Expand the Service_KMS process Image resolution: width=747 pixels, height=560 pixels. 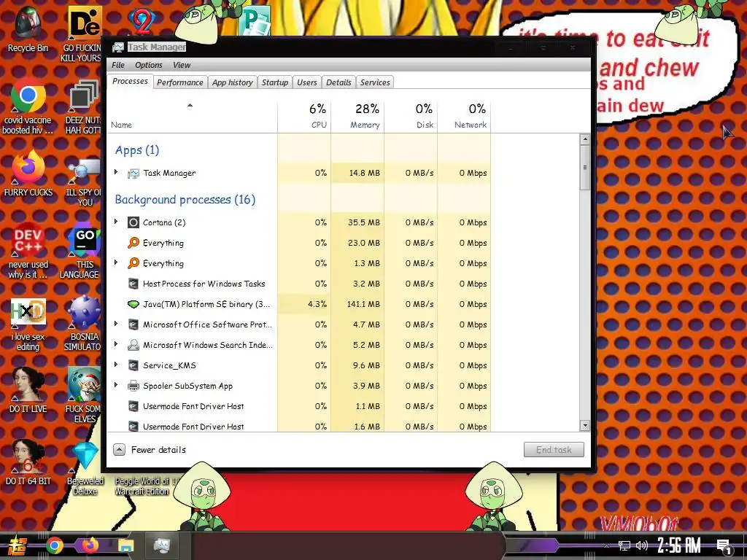click(x=116, y=365)
